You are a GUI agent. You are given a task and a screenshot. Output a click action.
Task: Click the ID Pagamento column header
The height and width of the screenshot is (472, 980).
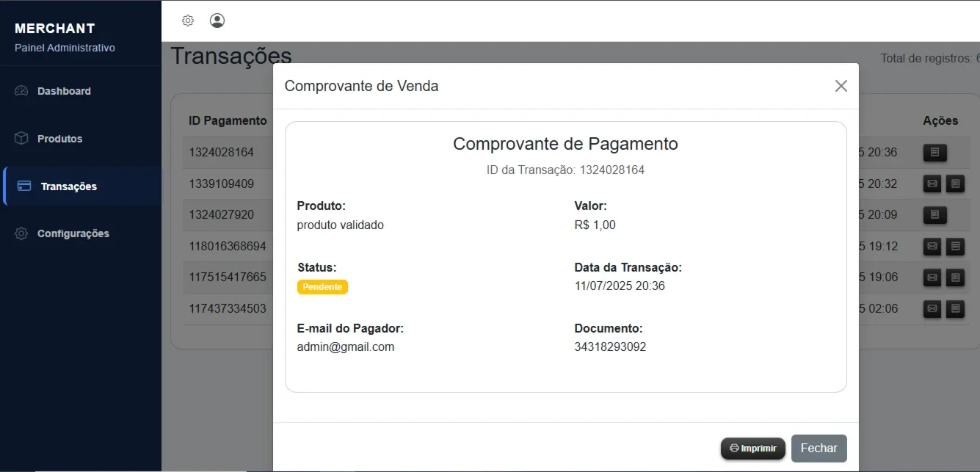click(228, 120)
